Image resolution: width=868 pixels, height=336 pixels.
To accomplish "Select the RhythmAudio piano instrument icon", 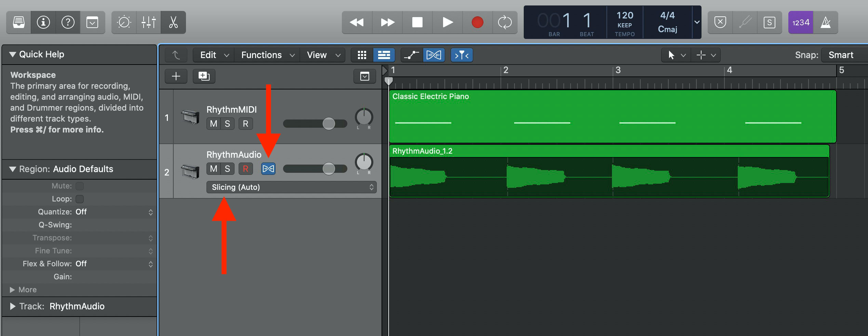I will coord(190,171).
